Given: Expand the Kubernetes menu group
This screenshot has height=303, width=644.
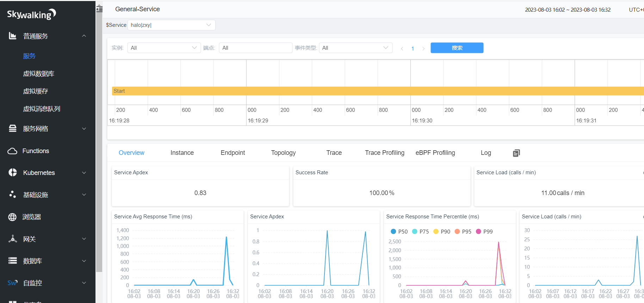Looking at the screenshot, I should tap(84, 173).
